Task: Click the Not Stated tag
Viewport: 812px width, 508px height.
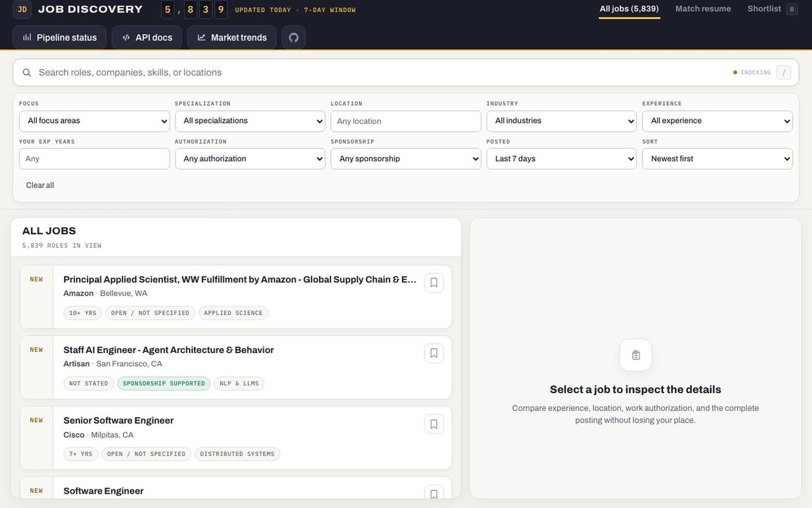Action: click(88, 383)
